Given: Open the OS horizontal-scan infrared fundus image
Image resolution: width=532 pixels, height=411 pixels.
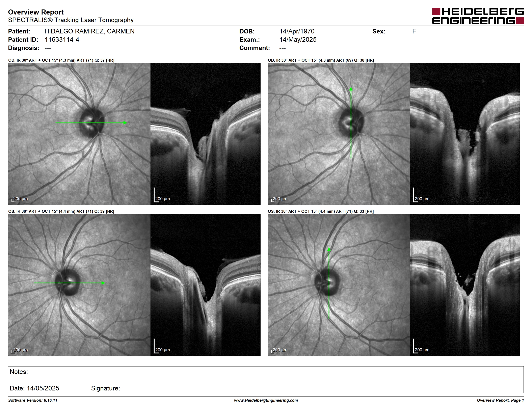Looking at the screenshot, I should pos(79,285).
